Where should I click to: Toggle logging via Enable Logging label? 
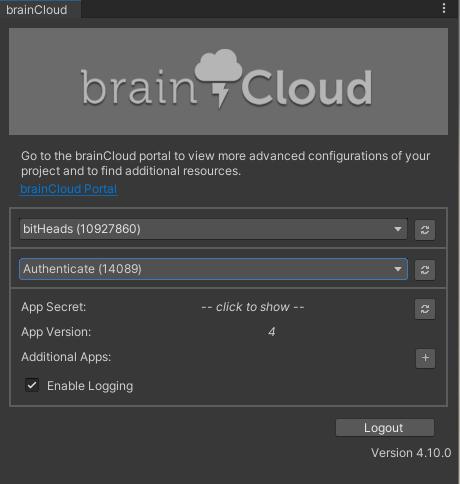pos(90,386)
